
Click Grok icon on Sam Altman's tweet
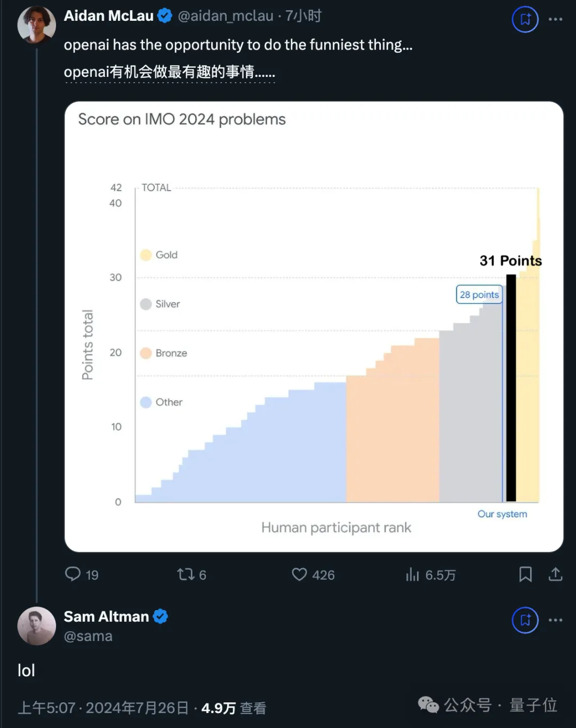tap(525, 620)
